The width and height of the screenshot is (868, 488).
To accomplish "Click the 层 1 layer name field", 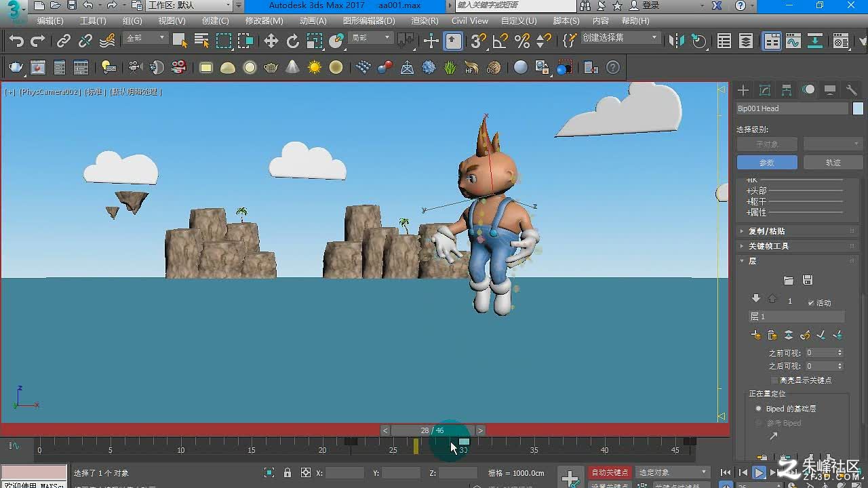I will tap(797, 317).
